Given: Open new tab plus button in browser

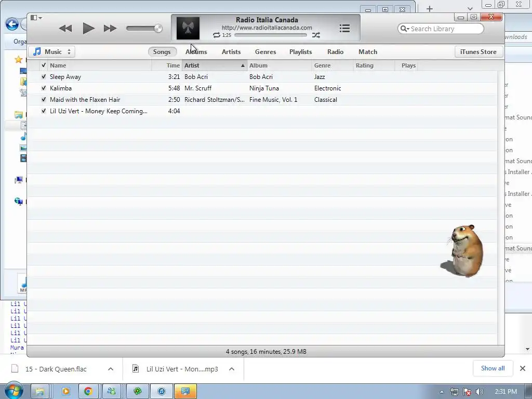Looking at the screenshot, I should click(430, 9).
